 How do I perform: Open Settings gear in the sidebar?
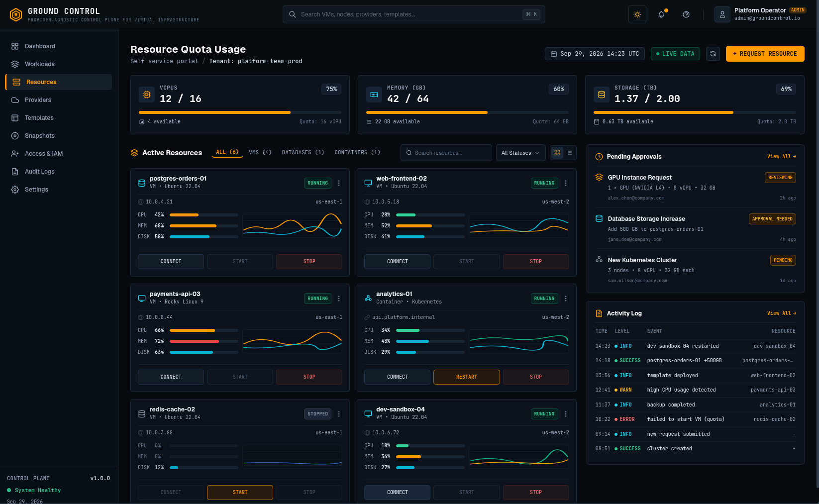[x=59, y=190]
